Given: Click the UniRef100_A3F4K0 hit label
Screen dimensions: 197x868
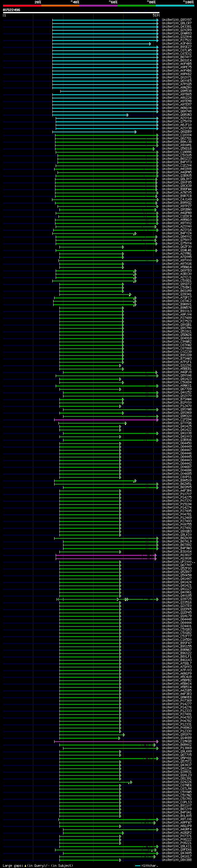Looking at the screenshot, I should coord(176,43).
